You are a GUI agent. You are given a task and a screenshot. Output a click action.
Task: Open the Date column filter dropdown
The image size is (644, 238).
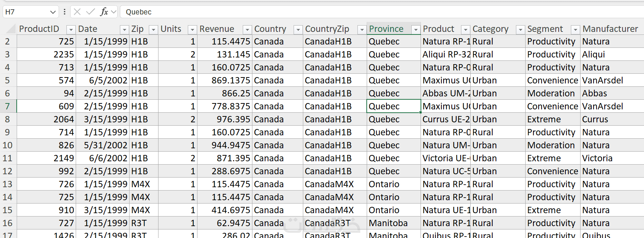124,29
